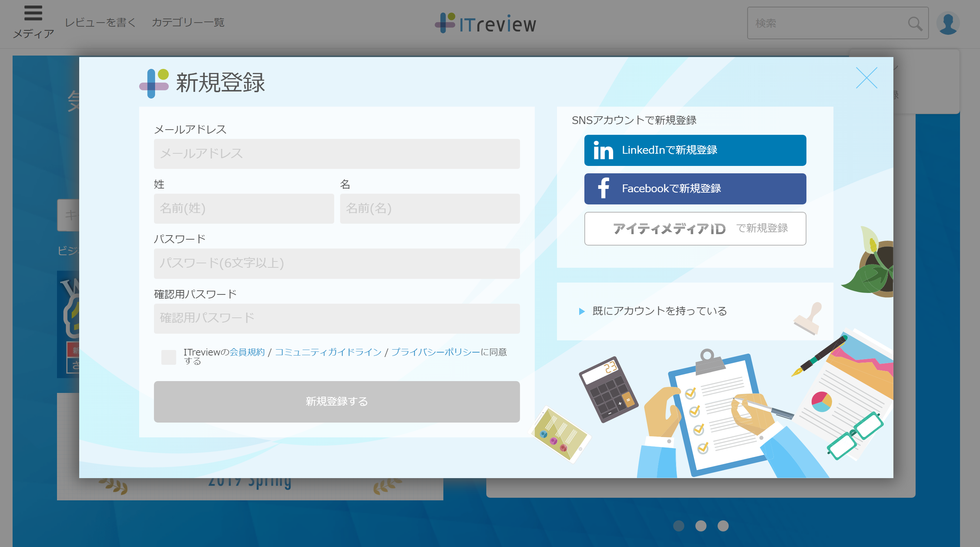Image resolution: width=980 pixels, height=547 pixels.
Task: Click LinkedInで新規登録 button
Action: point(695,150)
